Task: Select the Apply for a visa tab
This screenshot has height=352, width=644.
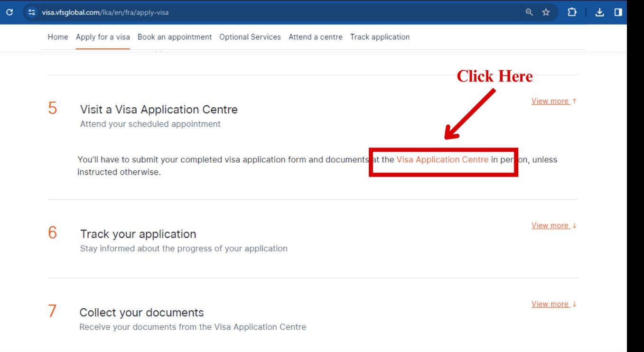Action: tap(103, 37)
